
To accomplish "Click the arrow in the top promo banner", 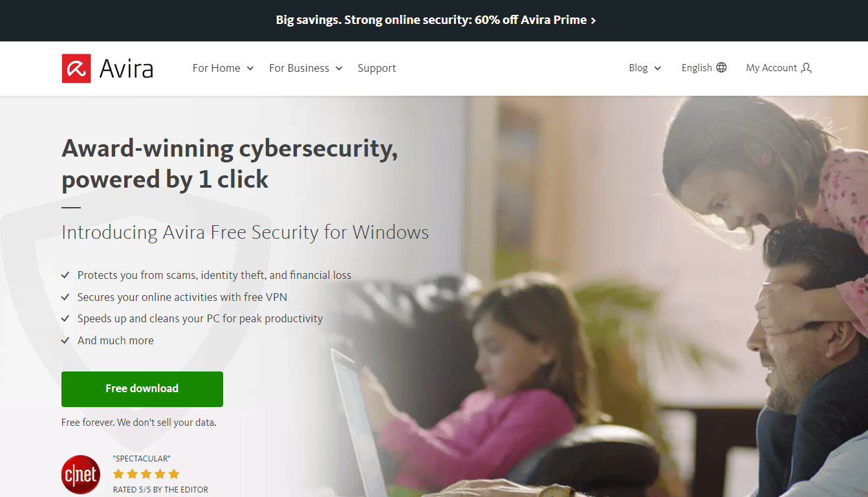I will pos(593,20).
